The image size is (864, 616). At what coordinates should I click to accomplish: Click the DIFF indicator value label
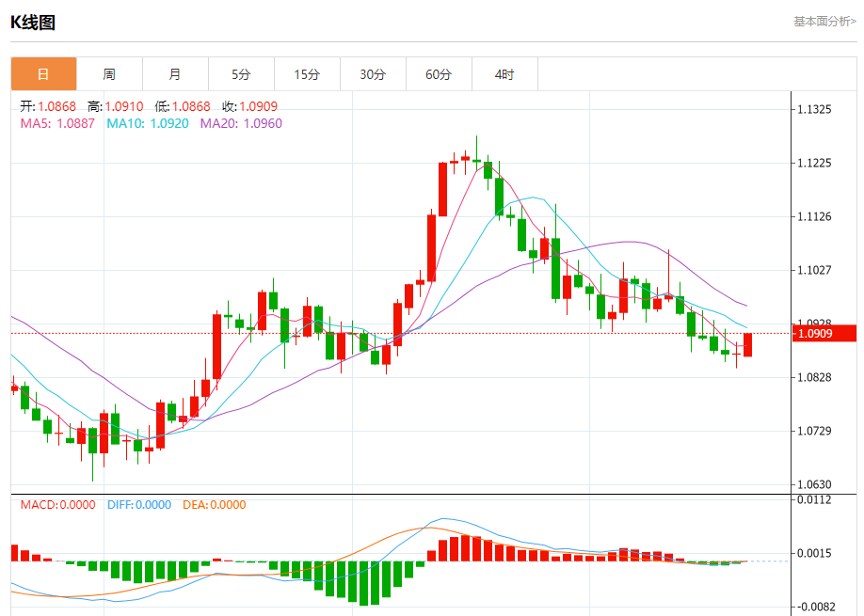tap(137, 504)
